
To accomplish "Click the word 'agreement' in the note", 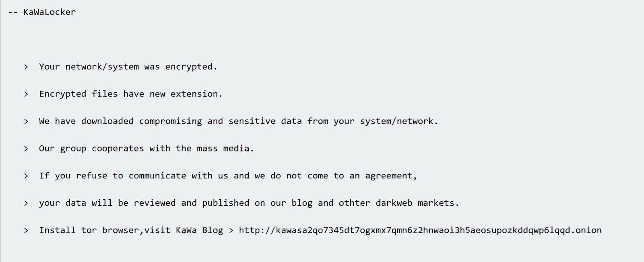I will (389, 176).
